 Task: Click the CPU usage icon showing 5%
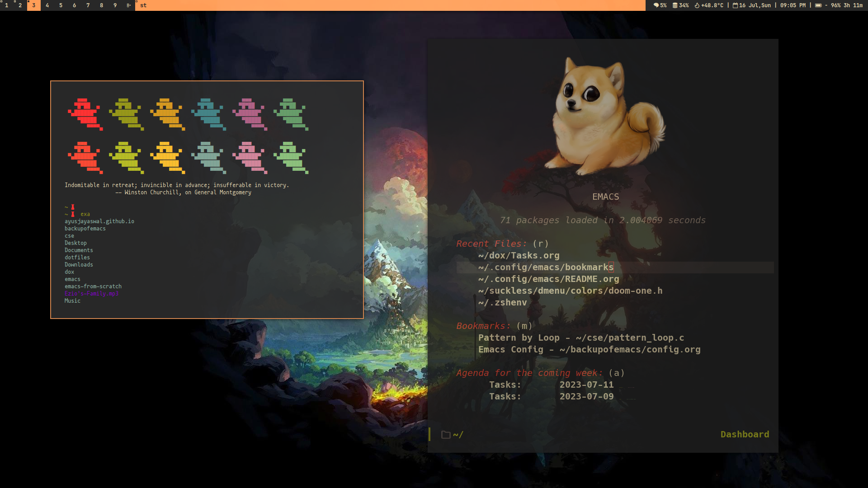(x=656, y=5)
